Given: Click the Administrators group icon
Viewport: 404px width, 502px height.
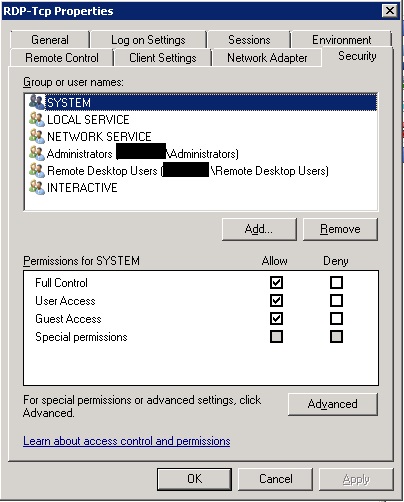Looking at the screenshot, I should tap(37, 153).
